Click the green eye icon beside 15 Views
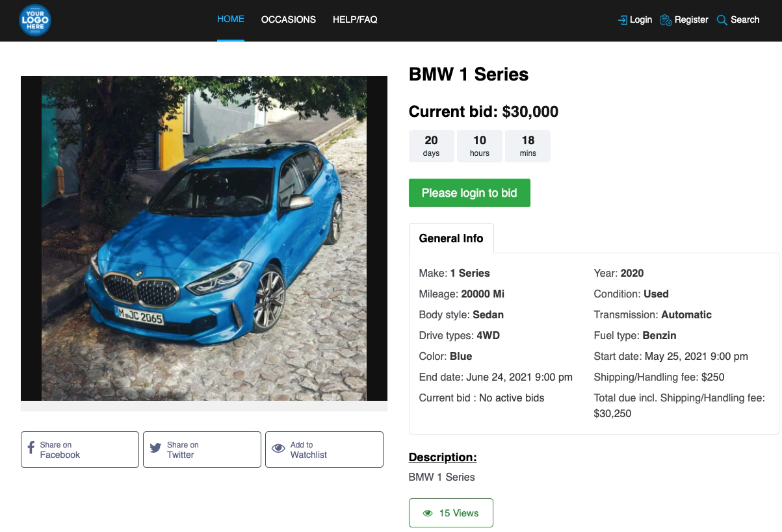This screenshot has height=532, width=782. [428, 513]
